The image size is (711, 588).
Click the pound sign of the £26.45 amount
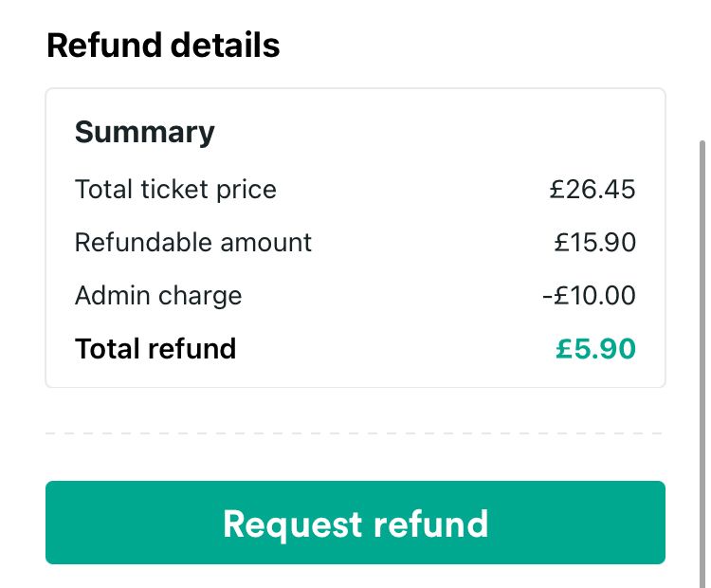[557, 189]
